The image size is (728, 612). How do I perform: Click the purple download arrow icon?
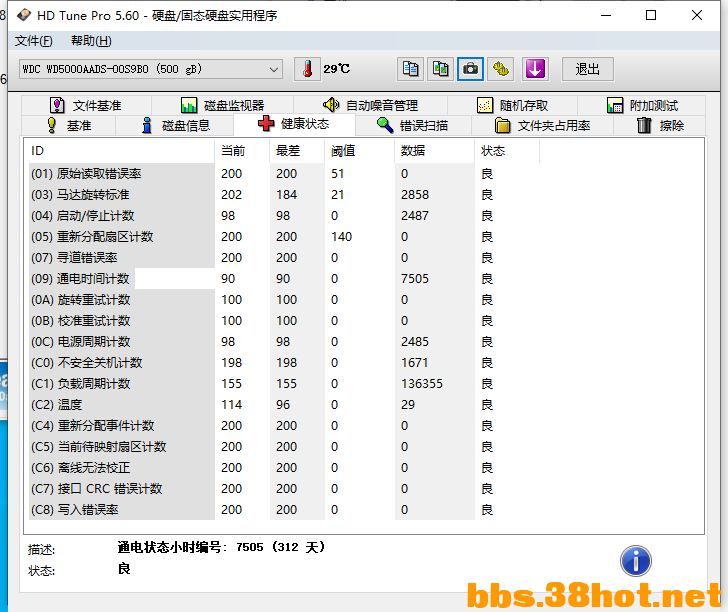coord(535,69)
